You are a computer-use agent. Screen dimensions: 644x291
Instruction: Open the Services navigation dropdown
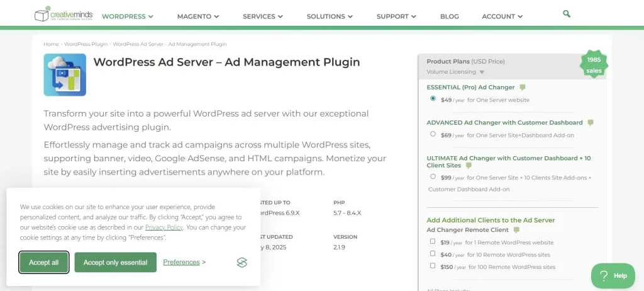(x=263, y=16)
